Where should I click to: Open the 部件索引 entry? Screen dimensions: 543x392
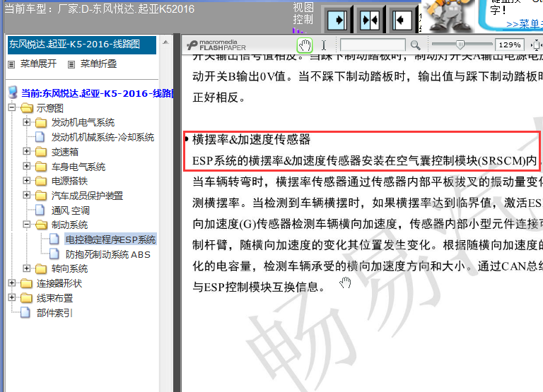(54, 313)
